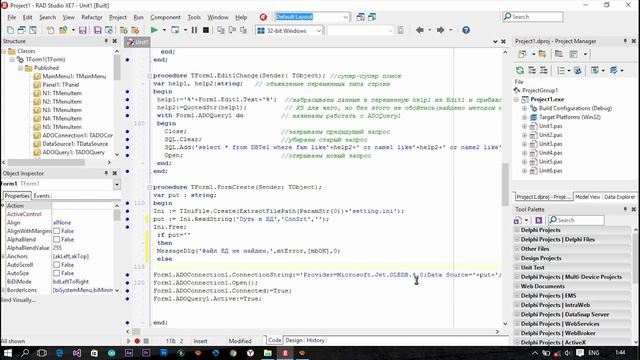Pin the Structure panel
Screen dimensions: 640x360
pyautogui.click(x=106, y=41)
